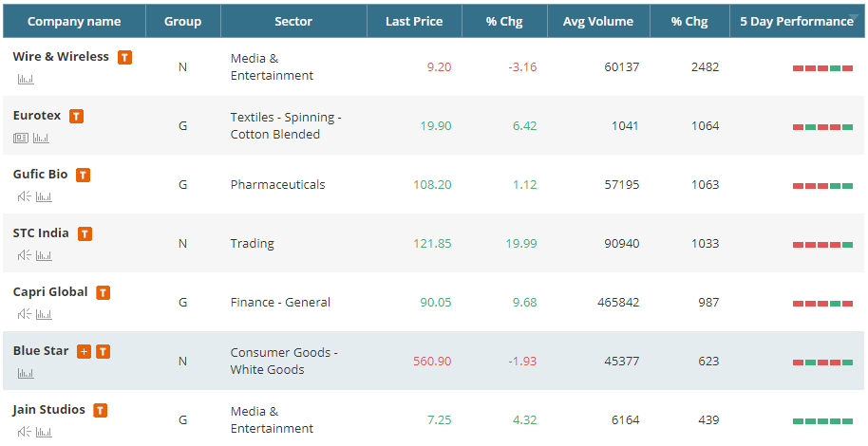This screenshot has width=868, height=446.
Task: Click Blue Star 5 day performance bar
Action: pyautogui.click(x=822, y=362)
